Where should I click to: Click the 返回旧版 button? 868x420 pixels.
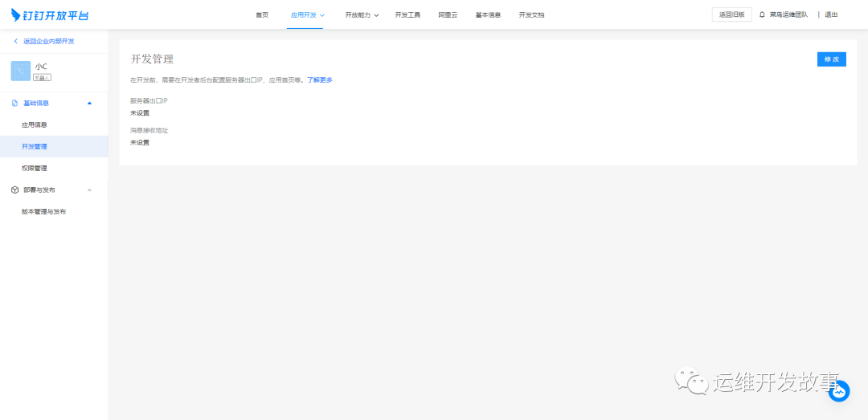coord(731,14)
